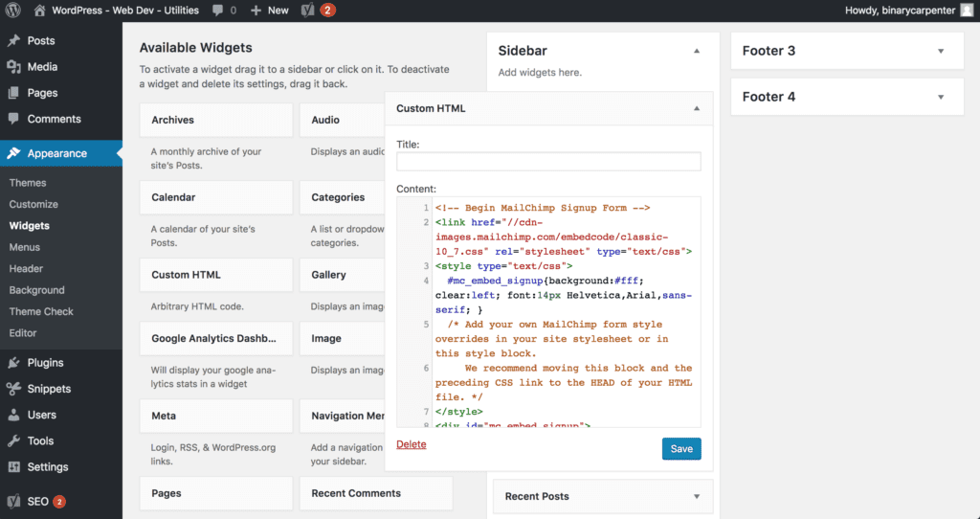Viewport: 980px width, 519px height.
Task: Click WordPress - Web Dev - Utilities site link
Action: click(x=125, y=10)
